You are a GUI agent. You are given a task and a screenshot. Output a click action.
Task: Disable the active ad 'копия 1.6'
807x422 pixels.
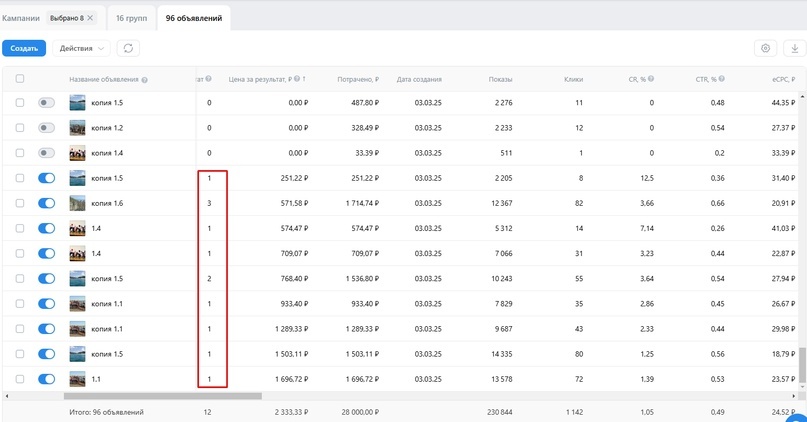[46, 203]
